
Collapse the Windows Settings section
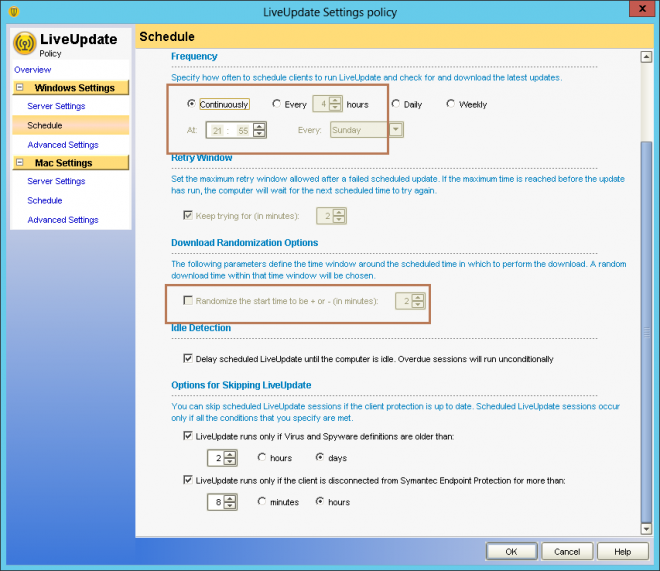(19, 88)
